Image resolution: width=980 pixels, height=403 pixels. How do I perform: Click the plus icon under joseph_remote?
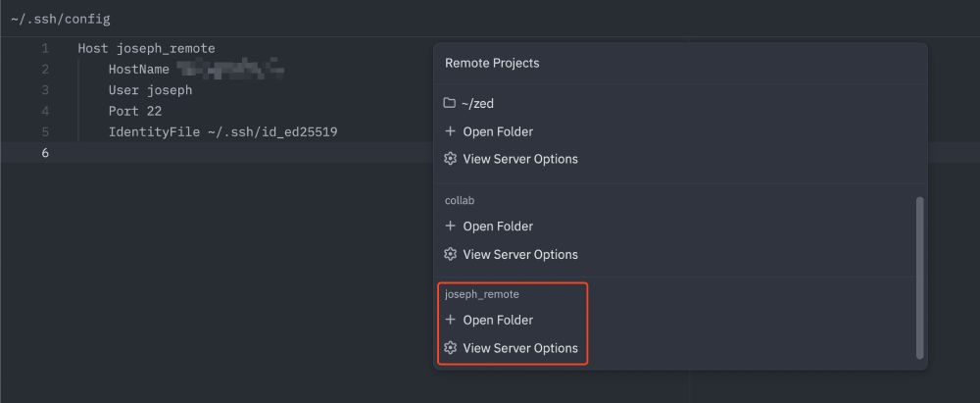click(x=450, y=320)
